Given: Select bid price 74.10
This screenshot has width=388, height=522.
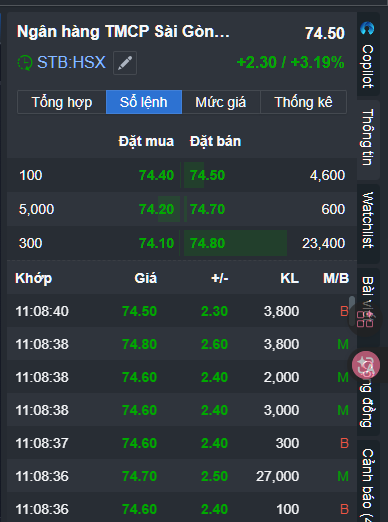Looking at the screenshot, I should 156,243.
